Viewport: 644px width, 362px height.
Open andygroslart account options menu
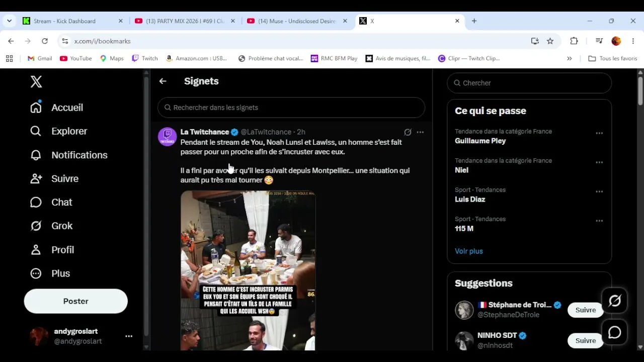click(x=129, y=336)
